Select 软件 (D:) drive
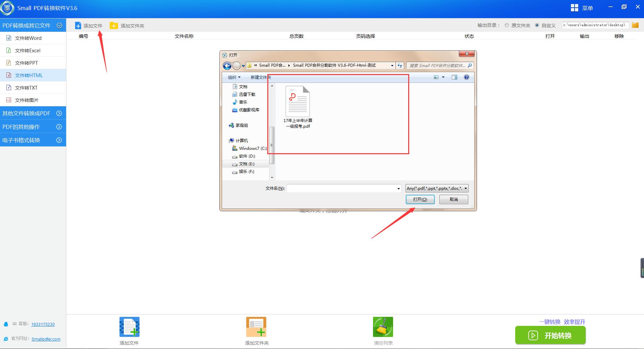 pyautogui.click(x=244, y=156)
